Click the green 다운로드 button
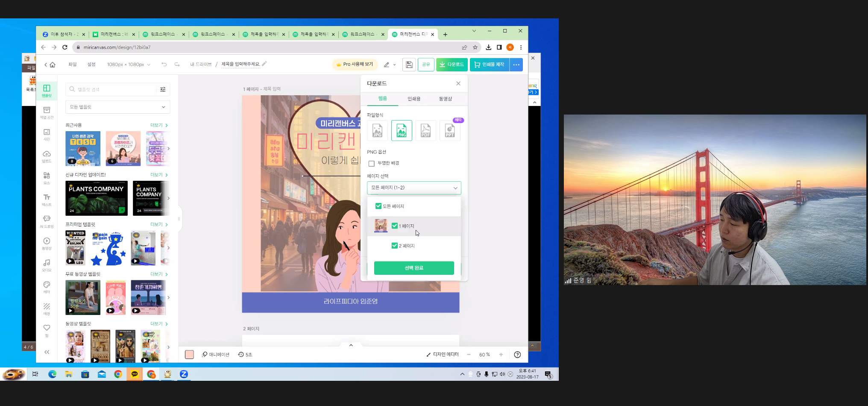Screen dimensions: 868x406 (452, 65)
